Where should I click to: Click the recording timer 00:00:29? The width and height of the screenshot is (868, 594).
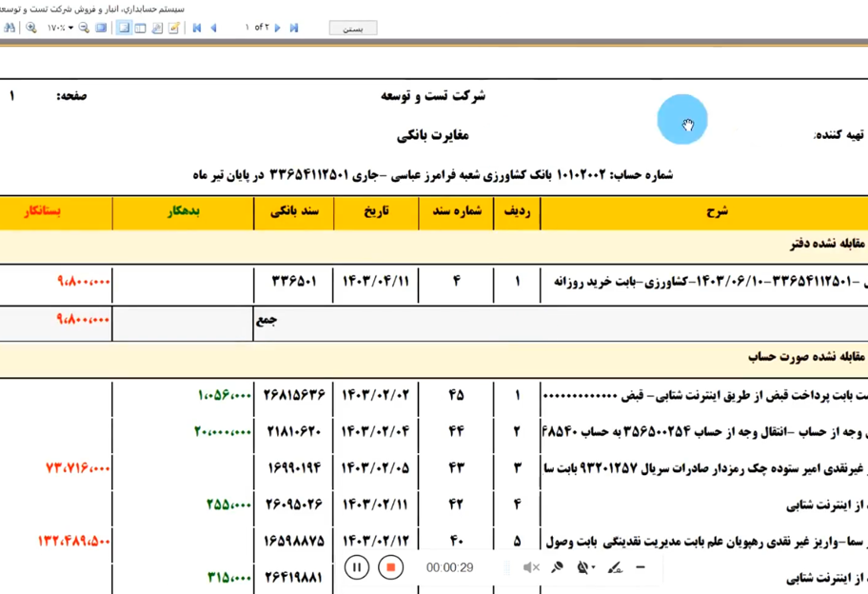(449, 567)
